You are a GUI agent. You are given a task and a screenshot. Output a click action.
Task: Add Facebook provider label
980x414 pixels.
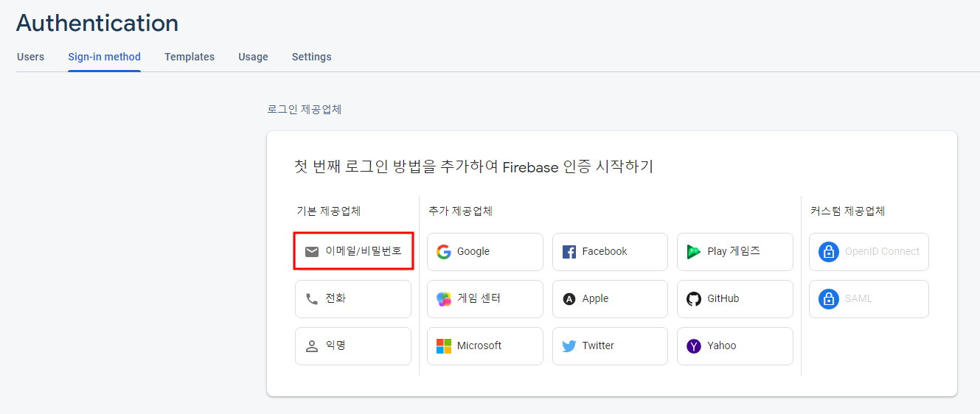click(605, 252)
